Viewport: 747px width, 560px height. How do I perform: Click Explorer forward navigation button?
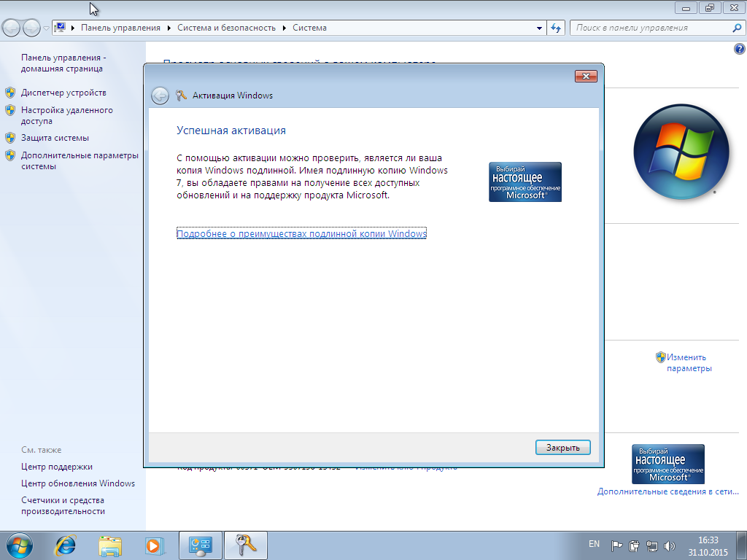point(31,28)
